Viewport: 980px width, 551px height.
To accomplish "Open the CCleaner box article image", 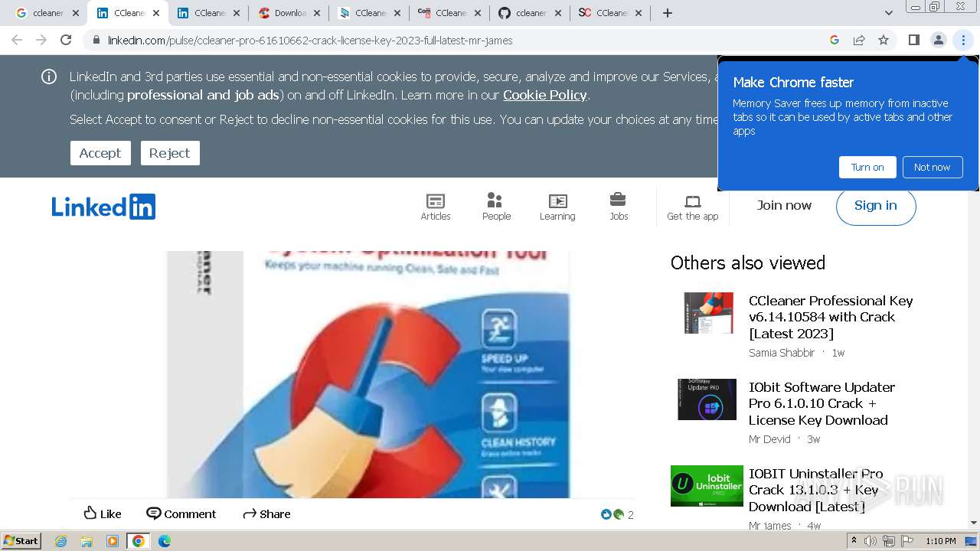I will [x=368, y=374].
